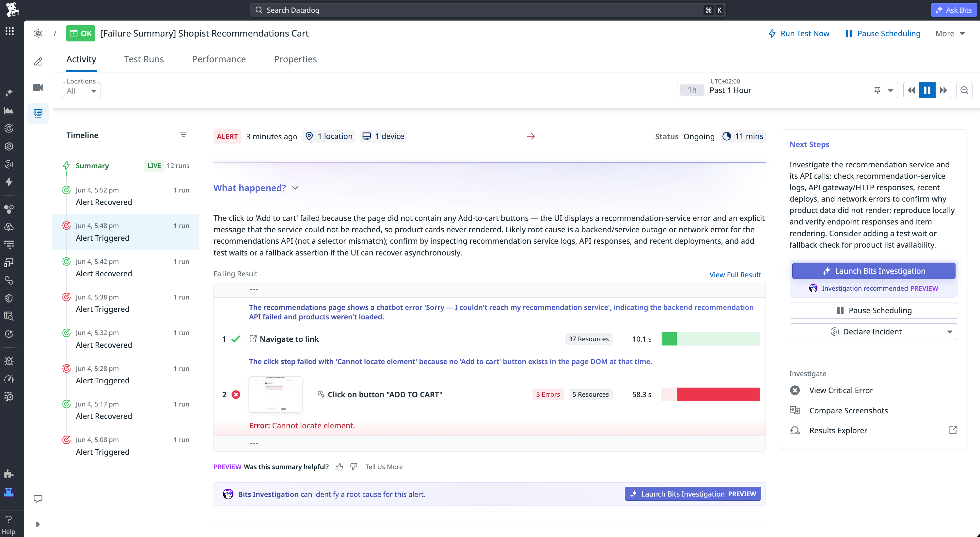Click the thumbs up feedback icon

[x=340, y=467]
